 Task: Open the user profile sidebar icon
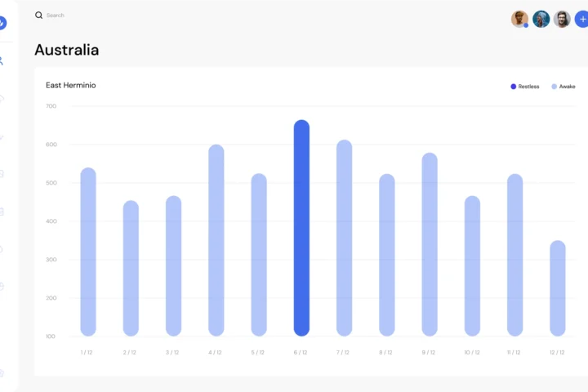point(2,61)
